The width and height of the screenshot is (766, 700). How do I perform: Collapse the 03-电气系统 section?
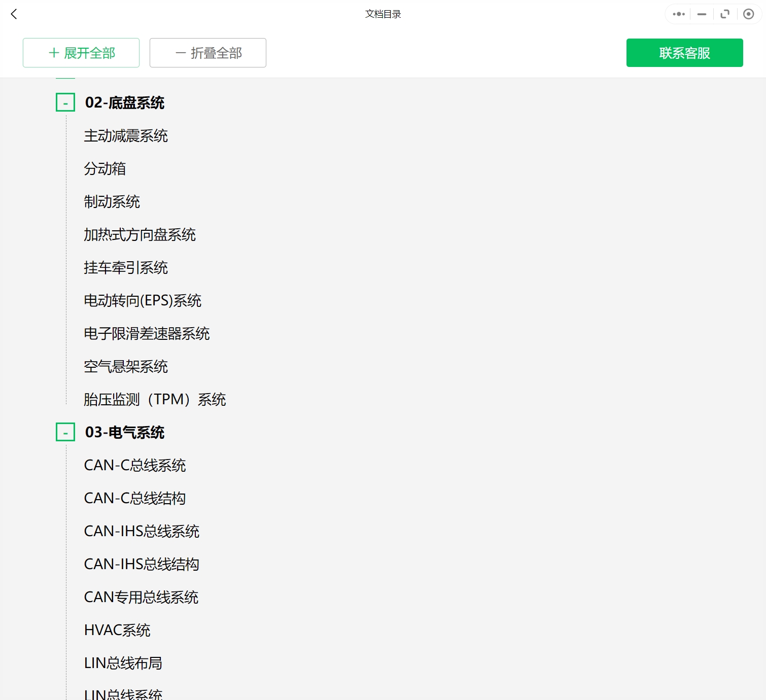[65, 432]
